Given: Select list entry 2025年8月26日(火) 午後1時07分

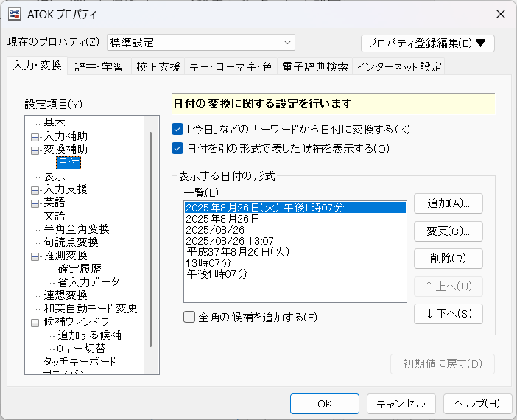Looking at the screenshot, I should [x=295, y=208].
